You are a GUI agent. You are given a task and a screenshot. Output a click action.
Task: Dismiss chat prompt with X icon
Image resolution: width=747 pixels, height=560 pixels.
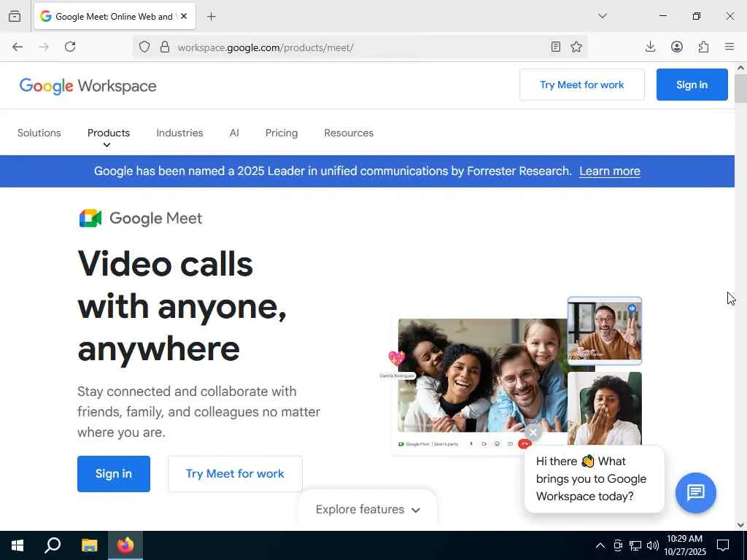point(533,432)
